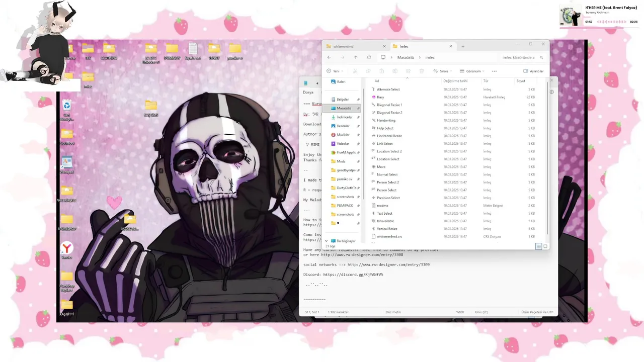644x362 pixels.
Task: Click the %100 zoom status in Notepad
Action: (x=460, y=312)
